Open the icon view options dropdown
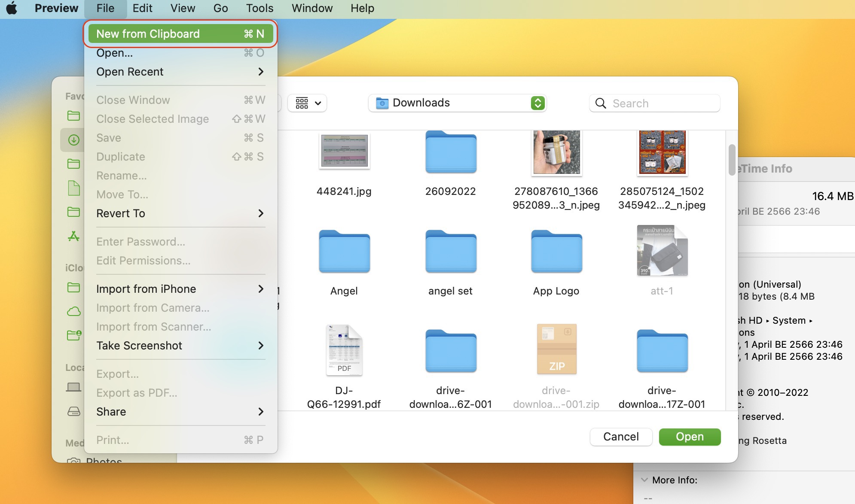 pyautogui.click(x=307, y=103)
